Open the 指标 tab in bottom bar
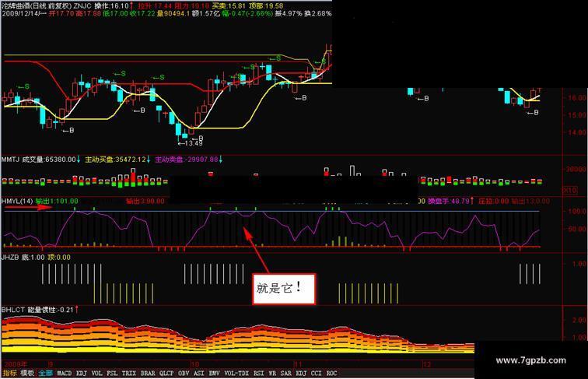588x379 pixels. pyautogui.click(x=10, y=374)
